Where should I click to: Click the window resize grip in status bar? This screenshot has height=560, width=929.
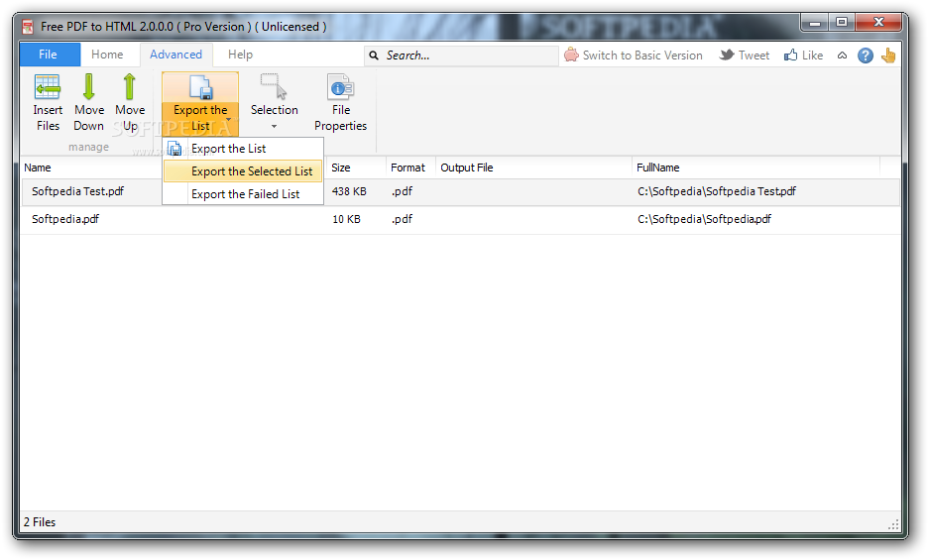[893, 524]
